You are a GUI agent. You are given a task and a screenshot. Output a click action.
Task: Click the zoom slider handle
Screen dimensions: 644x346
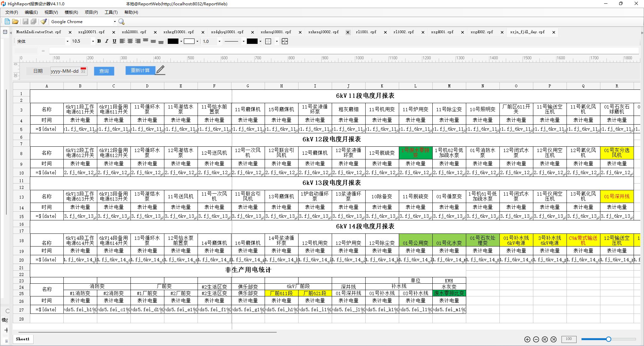pyautogui.click(x=608, y=339)
